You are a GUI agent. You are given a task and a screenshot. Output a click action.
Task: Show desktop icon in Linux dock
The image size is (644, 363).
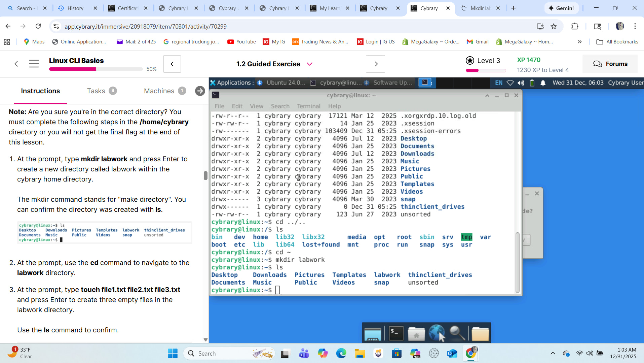click(x=373, y=333)
